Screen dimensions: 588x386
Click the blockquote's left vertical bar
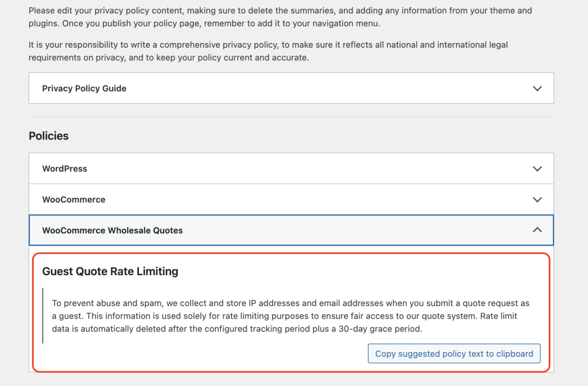pyautogui.click(x=43, y=316)
